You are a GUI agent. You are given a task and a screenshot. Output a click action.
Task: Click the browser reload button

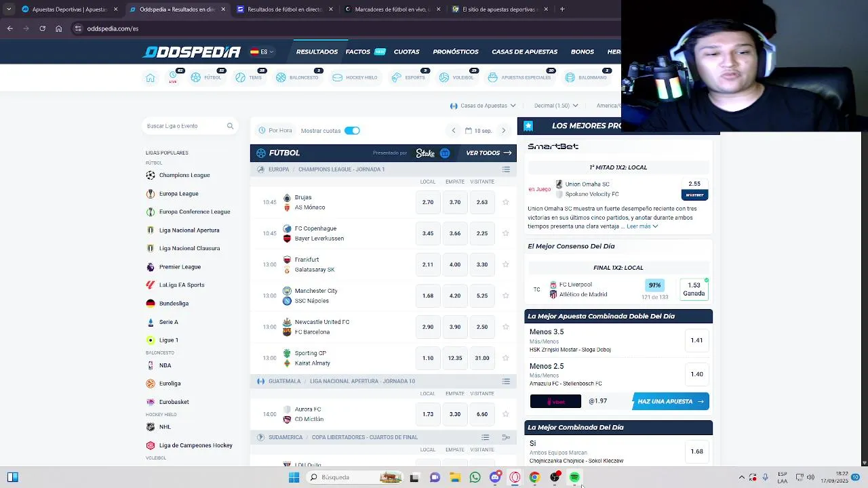42,28
